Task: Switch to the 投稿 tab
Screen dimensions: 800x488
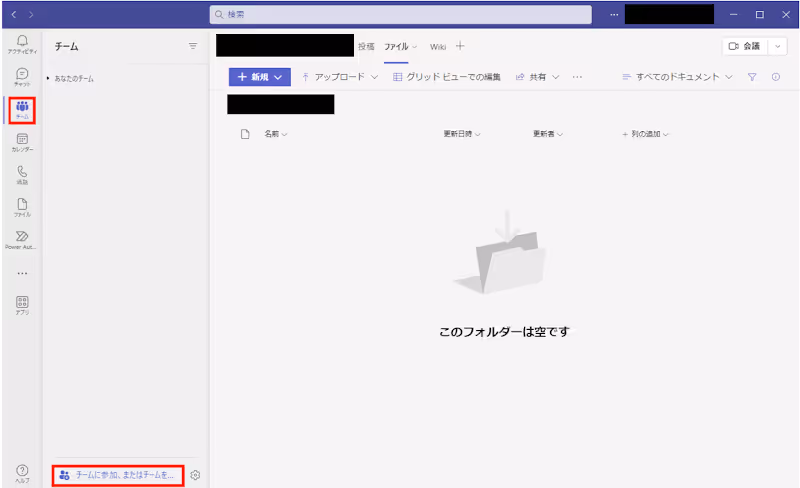Action: tap(366, 46)
